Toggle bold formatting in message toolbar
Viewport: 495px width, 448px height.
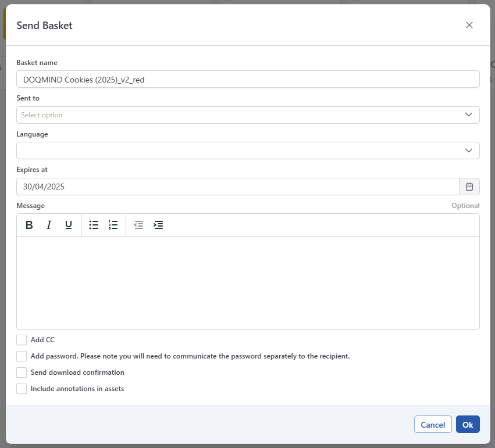[29, 225]
